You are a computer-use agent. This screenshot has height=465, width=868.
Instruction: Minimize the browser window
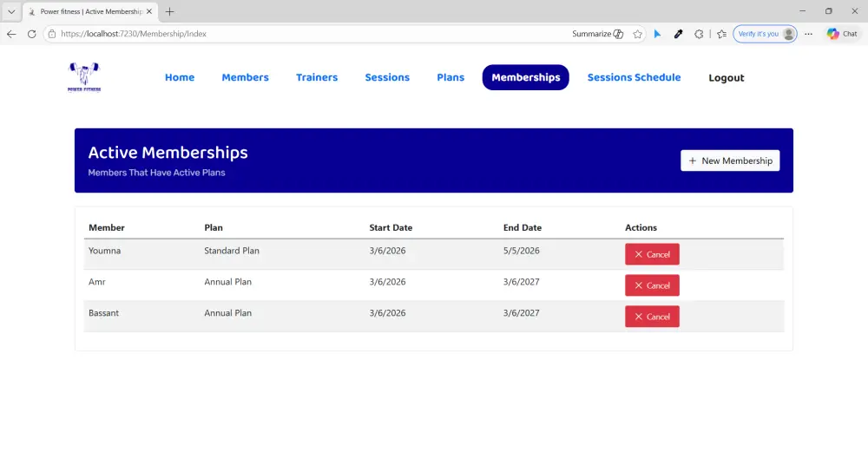point(802,11)
